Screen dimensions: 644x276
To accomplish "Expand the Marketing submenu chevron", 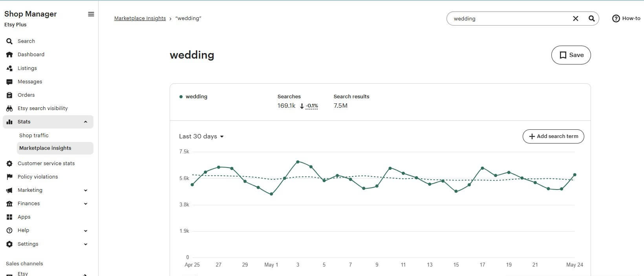I will (86, 191).
